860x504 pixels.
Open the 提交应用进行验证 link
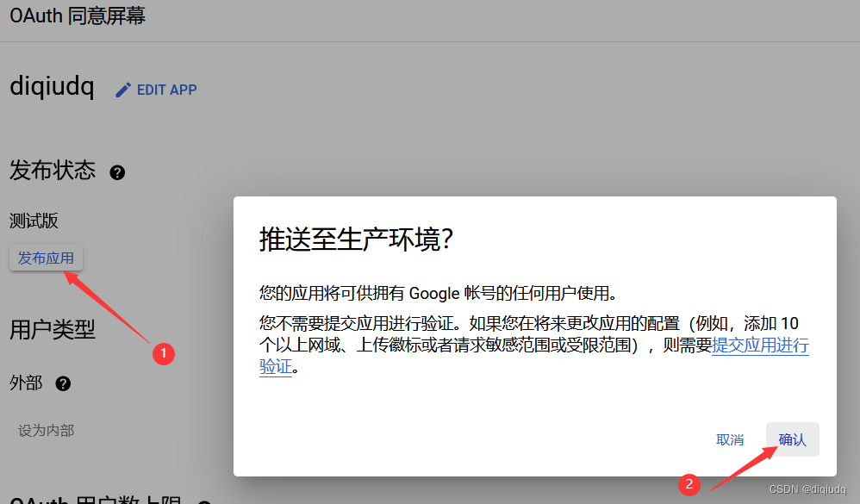760,345
